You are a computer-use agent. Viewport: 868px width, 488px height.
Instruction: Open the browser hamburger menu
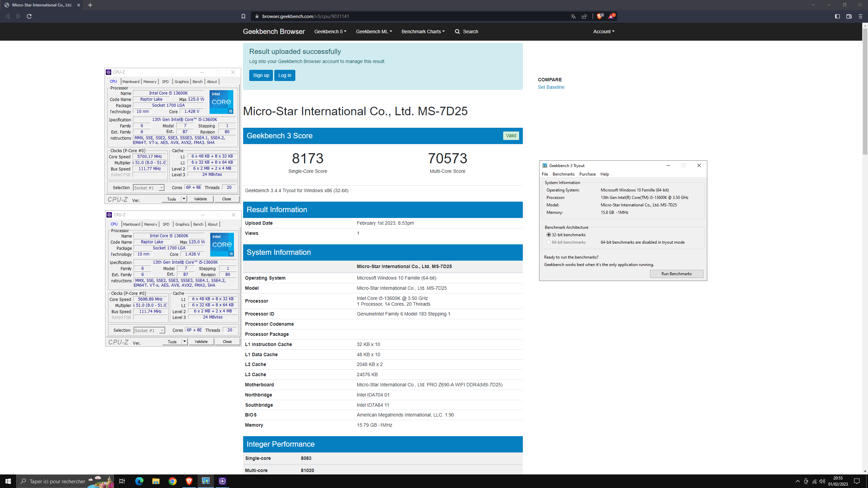(860, 16)
